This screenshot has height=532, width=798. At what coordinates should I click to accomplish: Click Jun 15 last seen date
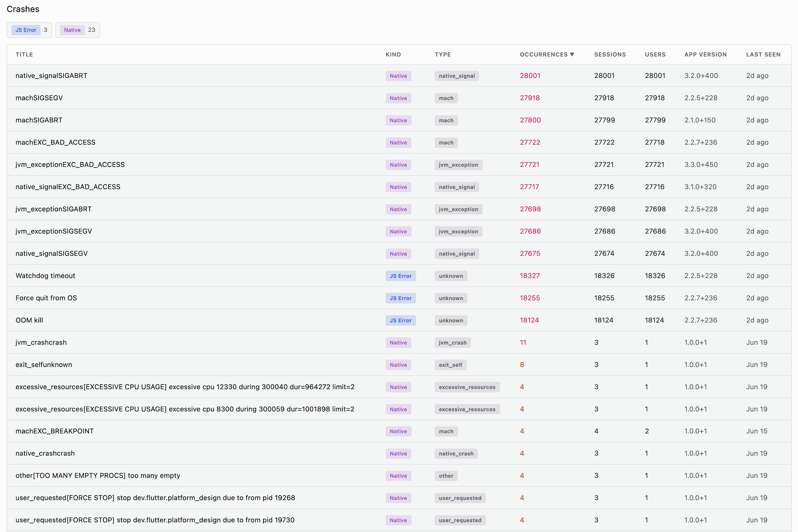756,431
